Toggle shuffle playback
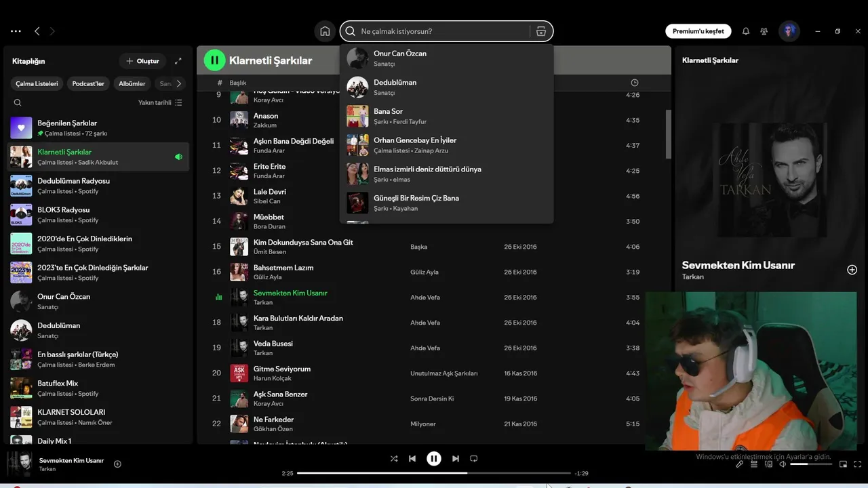Screen dimensions: 868x488 pos(394,459)
